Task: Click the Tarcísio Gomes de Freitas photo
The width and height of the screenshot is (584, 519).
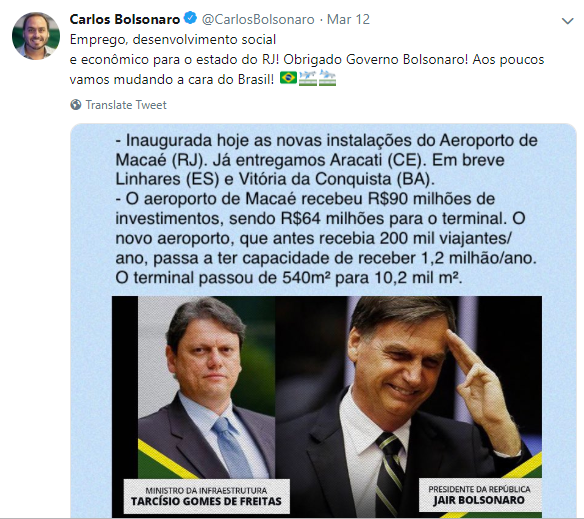Action: (207, 387)
